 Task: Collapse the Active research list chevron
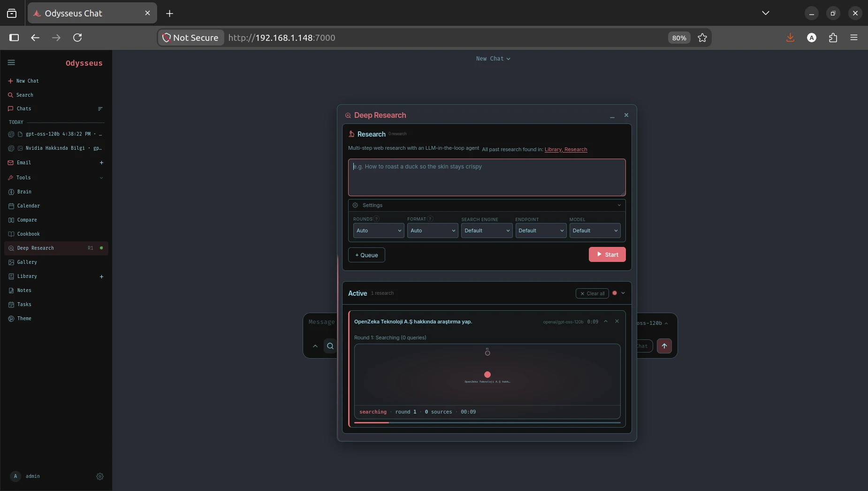(x=623, y=293)
